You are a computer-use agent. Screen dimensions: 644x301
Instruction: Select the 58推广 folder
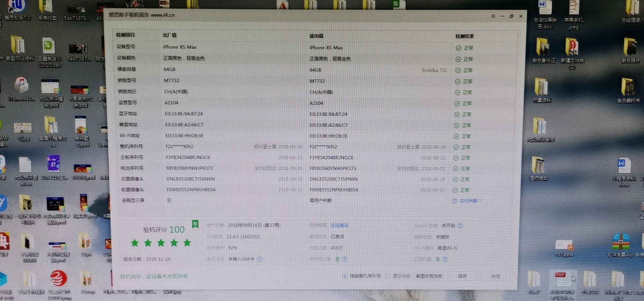(534, 282)
